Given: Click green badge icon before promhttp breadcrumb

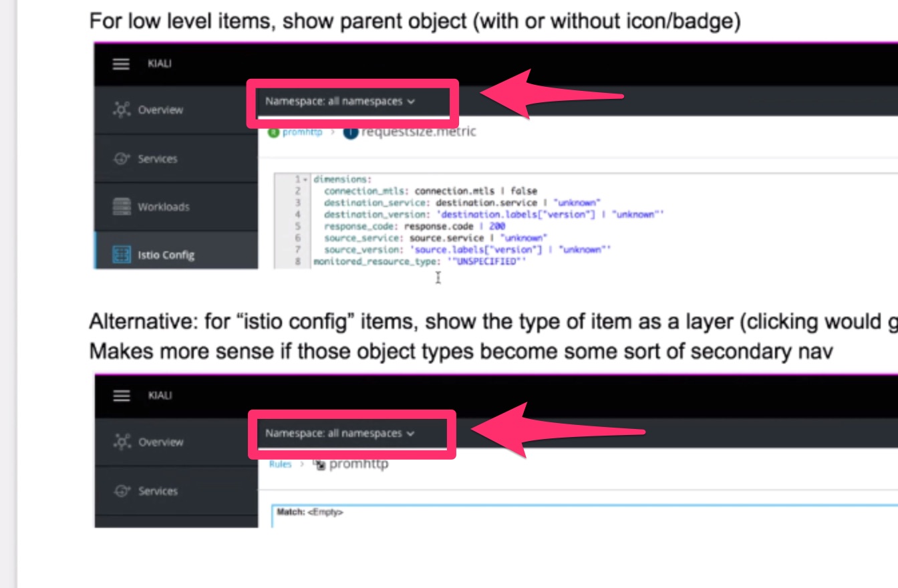Looking at the screenshot, I should coord(273,132).
